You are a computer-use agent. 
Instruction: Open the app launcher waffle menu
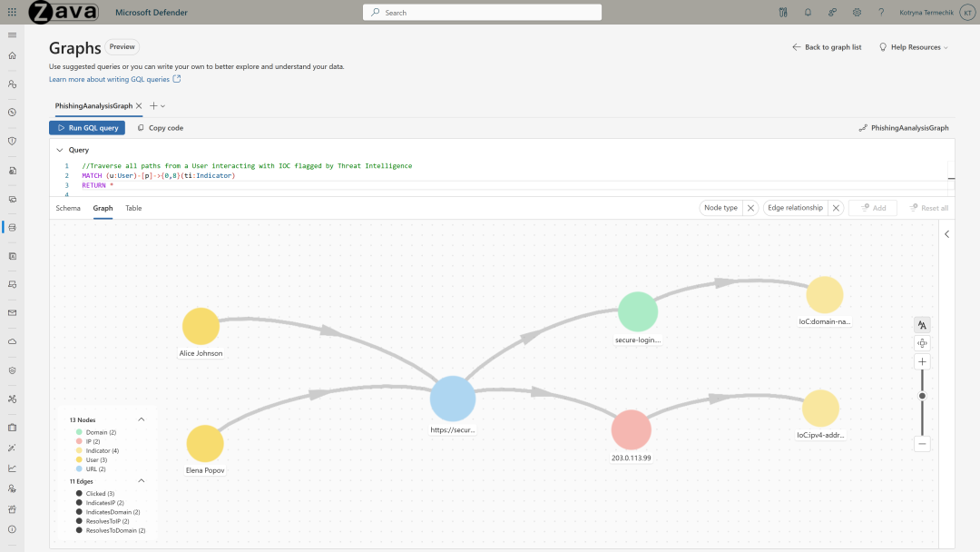coord(12,13)
